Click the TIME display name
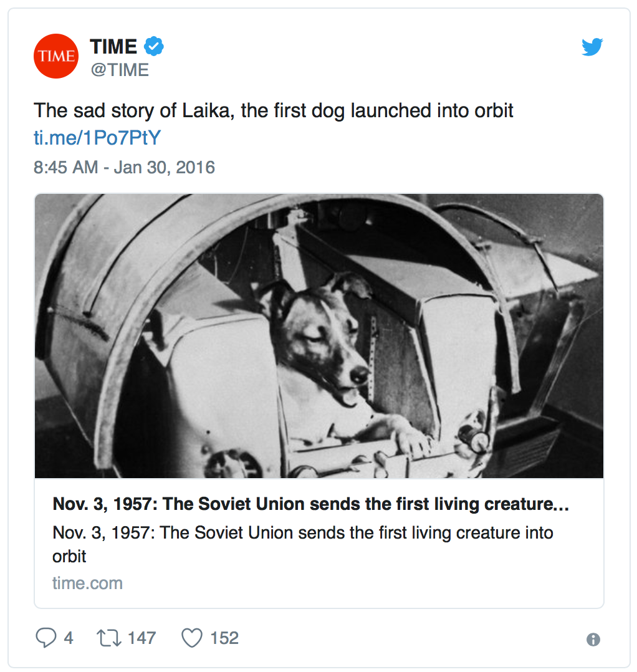Screen dimensions: 637x672 click(113, 46)
